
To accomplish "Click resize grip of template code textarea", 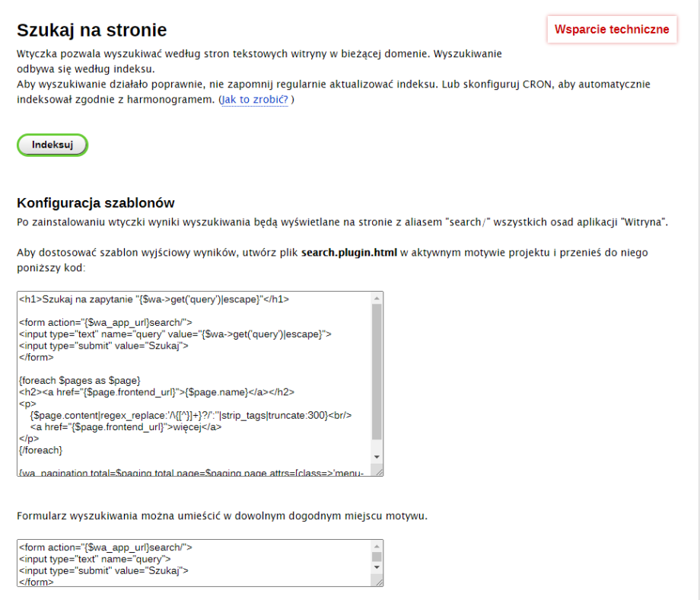I will point(378,471).
